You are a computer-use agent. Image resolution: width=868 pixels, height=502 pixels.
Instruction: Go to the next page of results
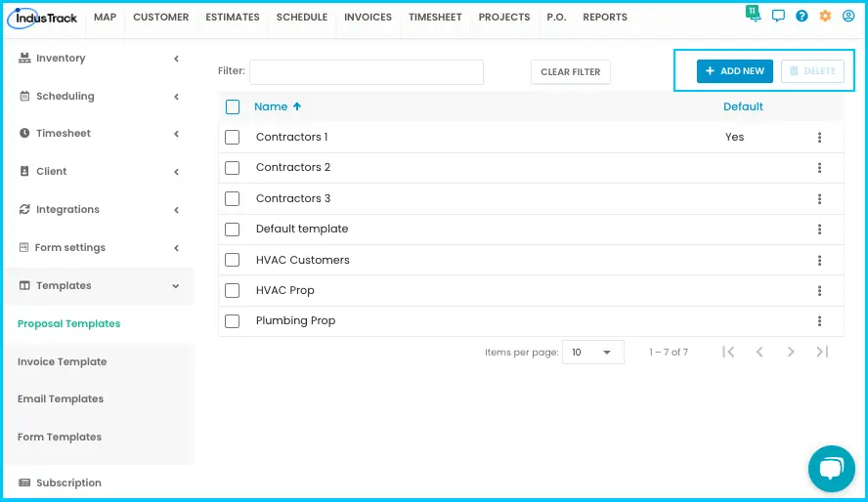(x=791, y=352)
